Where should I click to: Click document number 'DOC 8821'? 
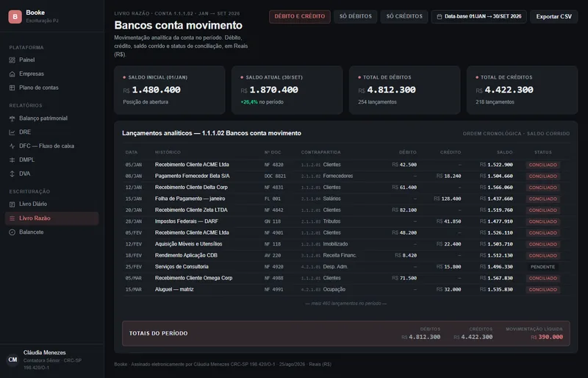click(275, 176)
